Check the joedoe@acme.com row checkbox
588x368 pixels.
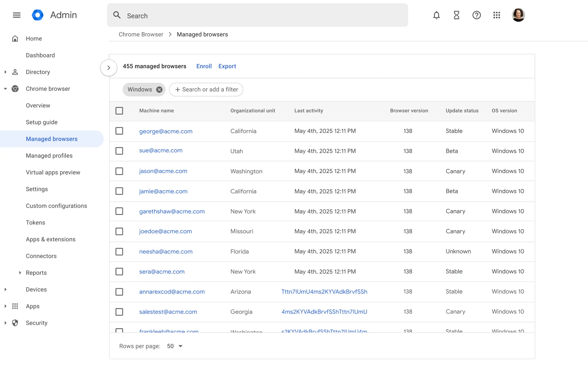(x=119, y=231)
